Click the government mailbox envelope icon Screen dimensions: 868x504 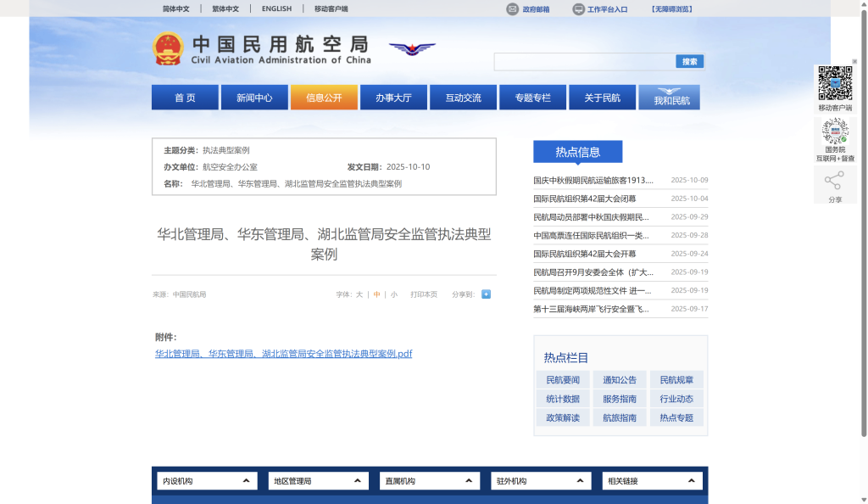coord(512,9)
